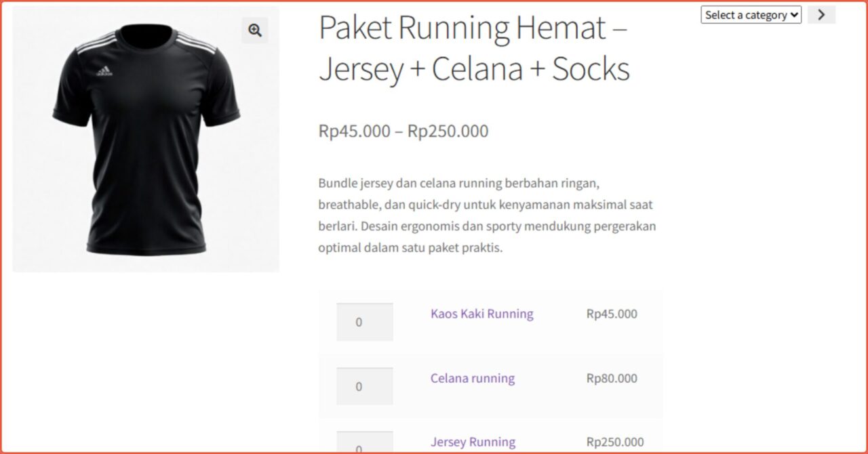Click the Rp45.000 price beside Kaos Kaki Running

pyautogui.click(x=610, y=314)
